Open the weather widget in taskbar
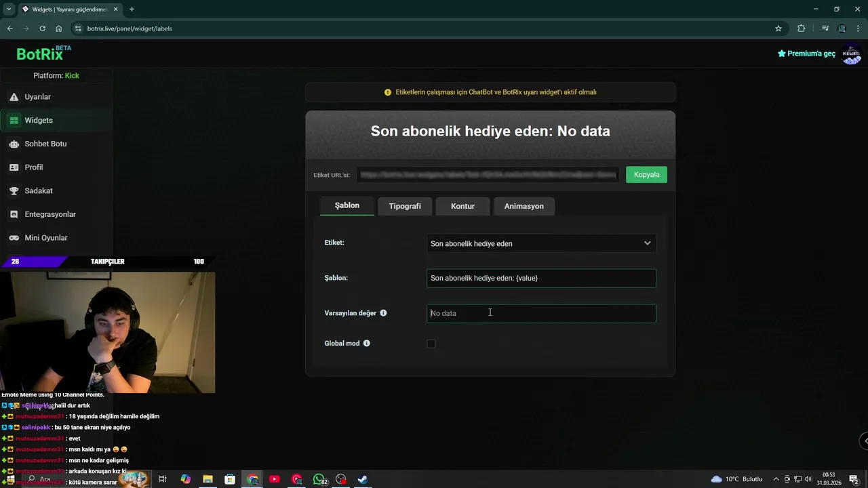The height and width of the screenshot is (488, 868). click(x=737, y=479)
